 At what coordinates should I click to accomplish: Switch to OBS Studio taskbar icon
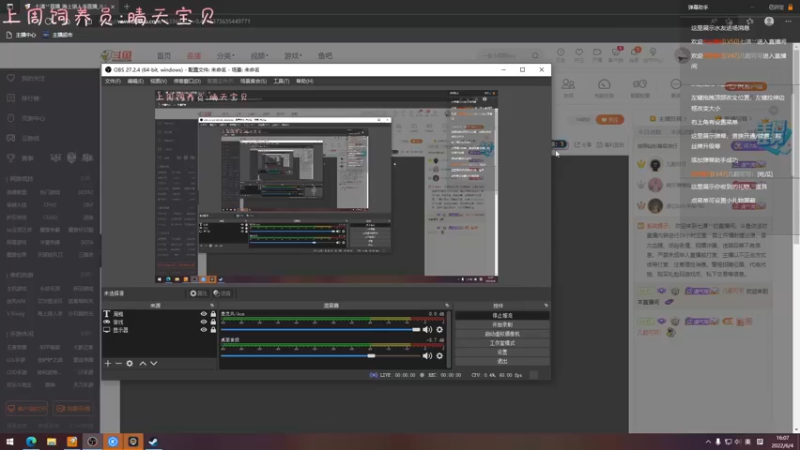click(92, 441)
